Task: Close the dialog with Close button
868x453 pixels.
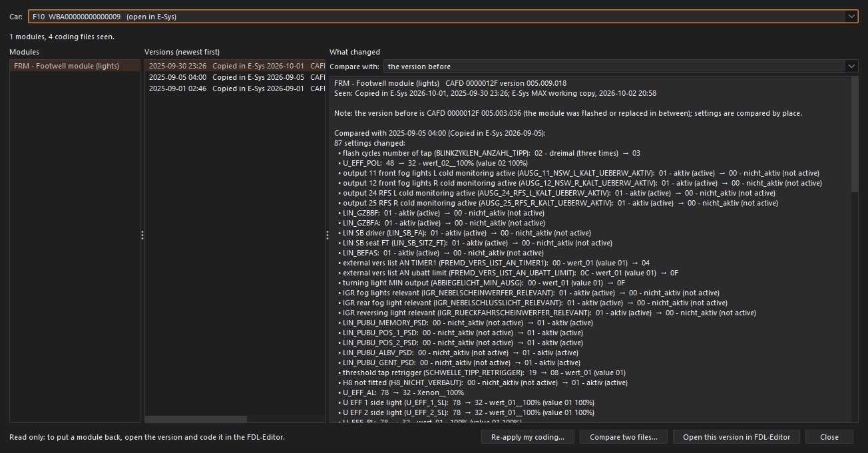Action: click(x=829, y=437)
